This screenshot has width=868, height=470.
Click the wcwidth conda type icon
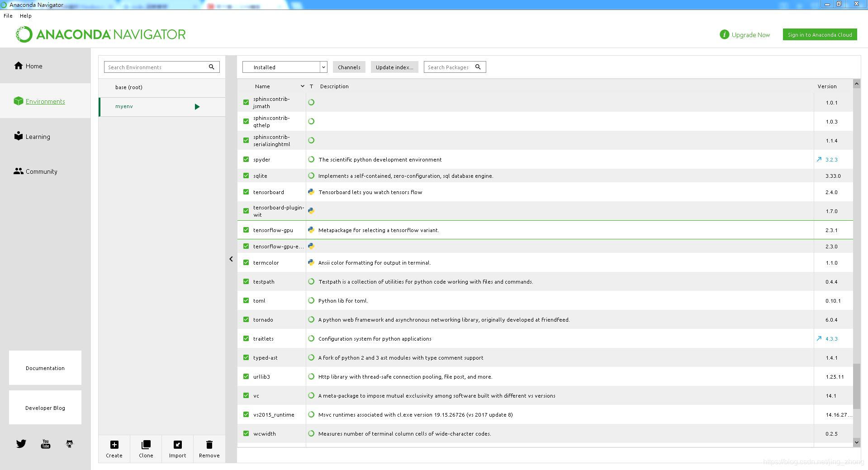pos(311,433)
